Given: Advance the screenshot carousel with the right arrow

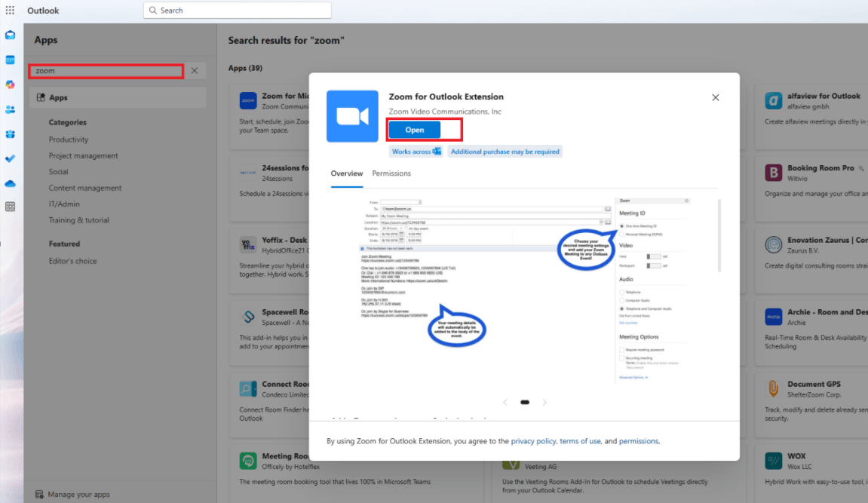Looking at the screenshot, I should click(544, 402).
